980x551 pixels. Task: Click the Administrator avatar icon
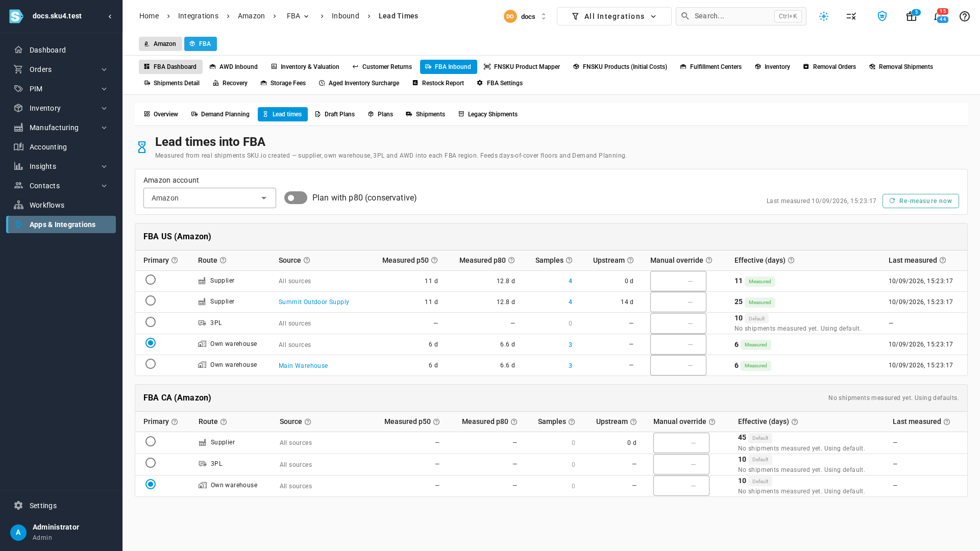click(x=18, y=532)
